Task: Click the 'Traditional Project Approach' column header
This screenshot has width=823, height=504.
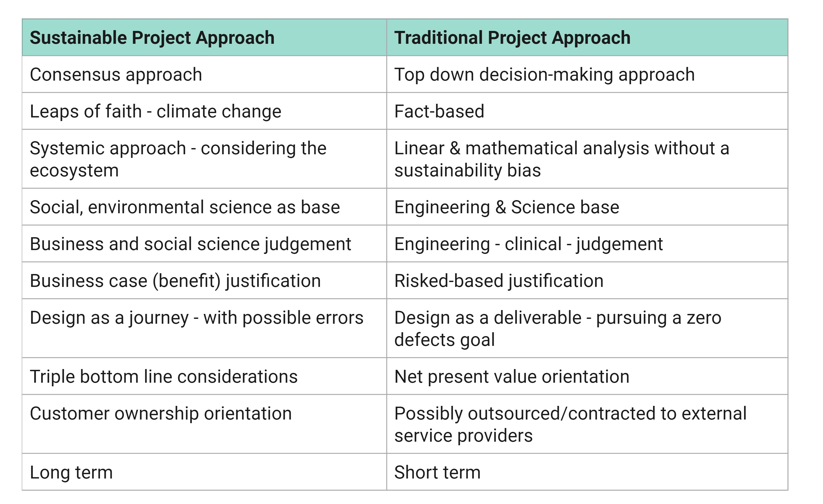Action: [512, 38]
